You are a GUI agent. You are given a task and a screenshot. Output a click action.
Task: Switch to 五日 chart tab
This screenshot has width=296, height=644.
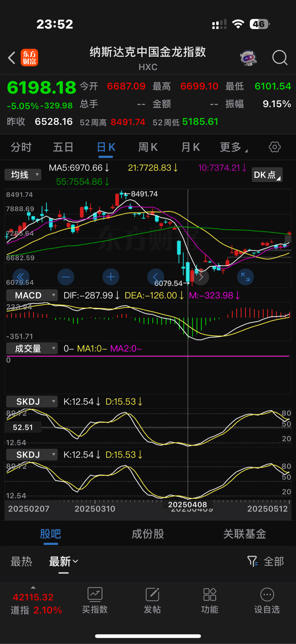63,147
